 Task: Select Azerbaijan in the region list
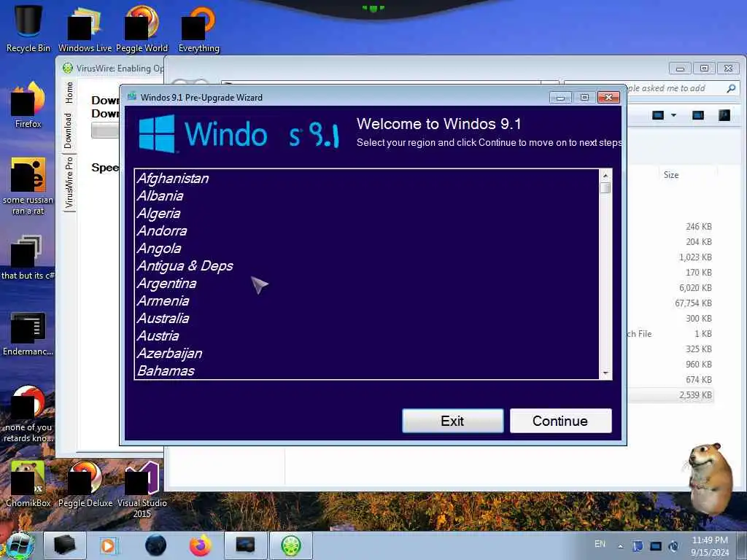(366, 354)
